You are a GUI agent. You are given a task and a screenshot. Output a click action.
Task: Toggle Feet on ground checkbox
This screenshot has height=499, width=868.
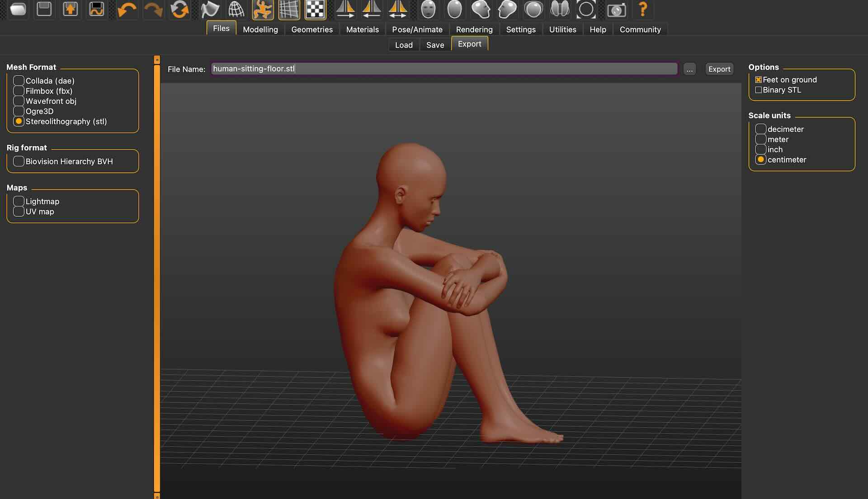(759, 80)
